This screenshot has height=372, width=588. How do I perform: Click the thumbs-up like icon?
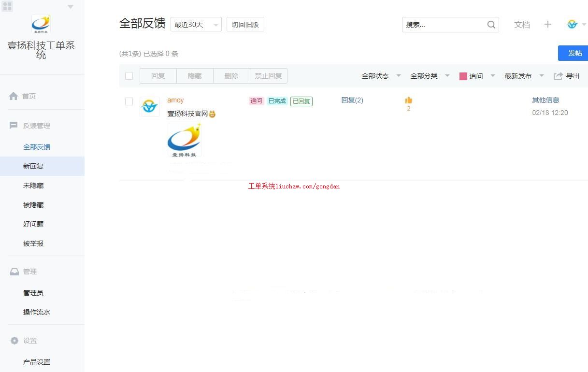point(409,100)
